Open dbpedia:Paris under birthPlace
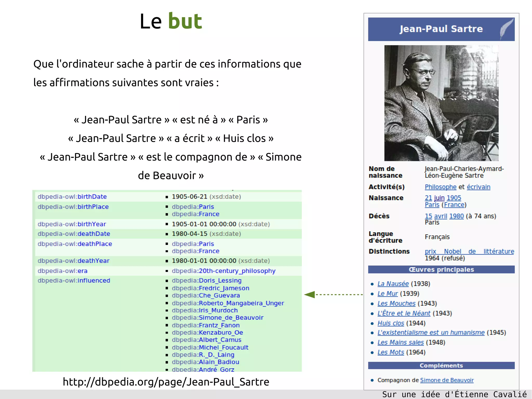The height and width of the screenshot is (399, 532). (x=193, y=207)
